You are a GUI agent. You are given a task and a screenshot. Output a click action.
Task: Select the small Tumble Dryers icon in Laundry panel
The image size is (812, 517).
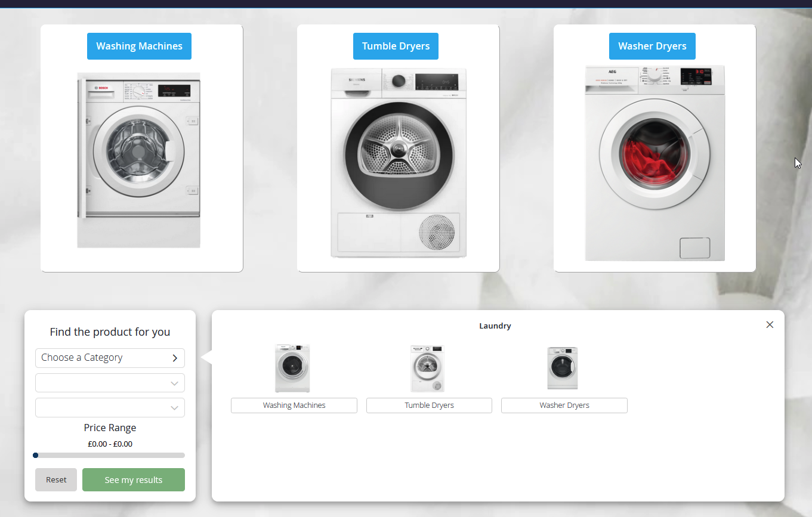tap(428, 368)
